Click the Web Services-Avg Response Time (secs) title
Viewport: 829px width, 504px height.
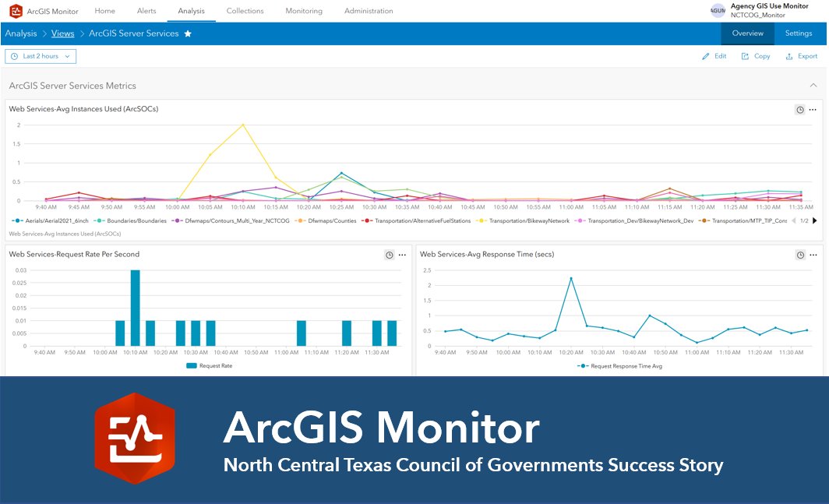pyautogui.click(x=487, y=255)
